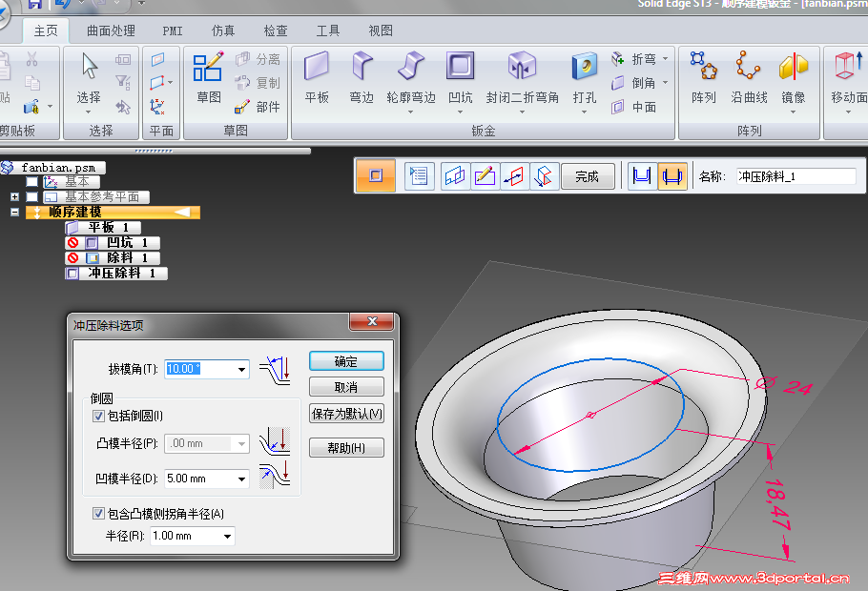This screenshot has height=591, width=868.
Task: Expand the 倒角 dropdown arrow
Action: pyautogui.click(x=666, y=83)
